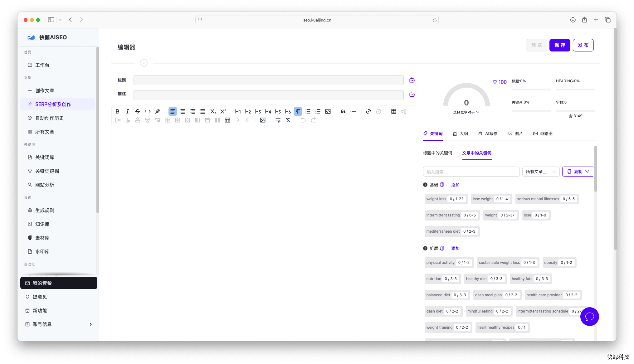This screenshot has height=364, width=634.
Task: Generate title with AI robot icon
Action: click(x=412, y=80)
